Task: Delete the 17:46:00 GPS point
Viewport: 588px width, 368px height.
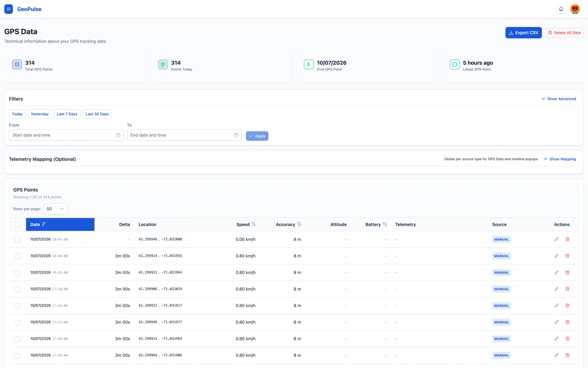Action: (x=567, y=355)
